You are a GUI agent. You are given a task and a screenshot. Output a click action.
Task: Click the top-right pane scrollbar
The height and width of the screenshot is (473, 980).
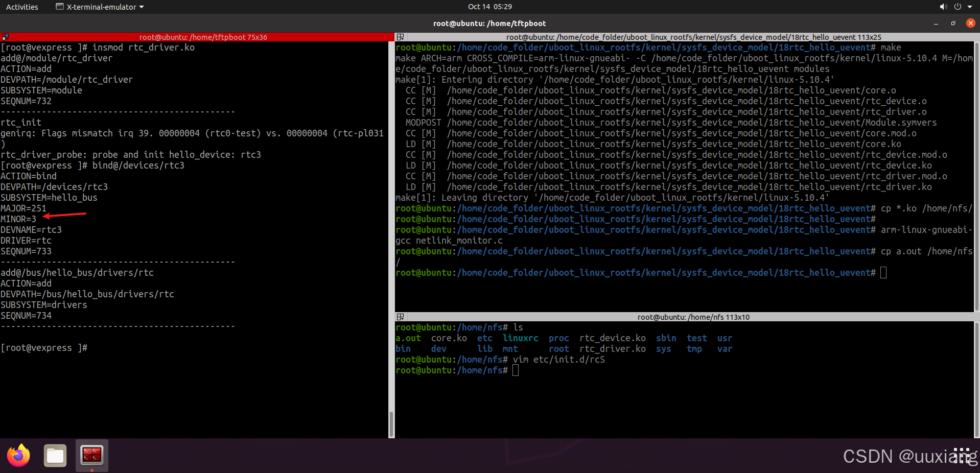click(x=977, y=177)
